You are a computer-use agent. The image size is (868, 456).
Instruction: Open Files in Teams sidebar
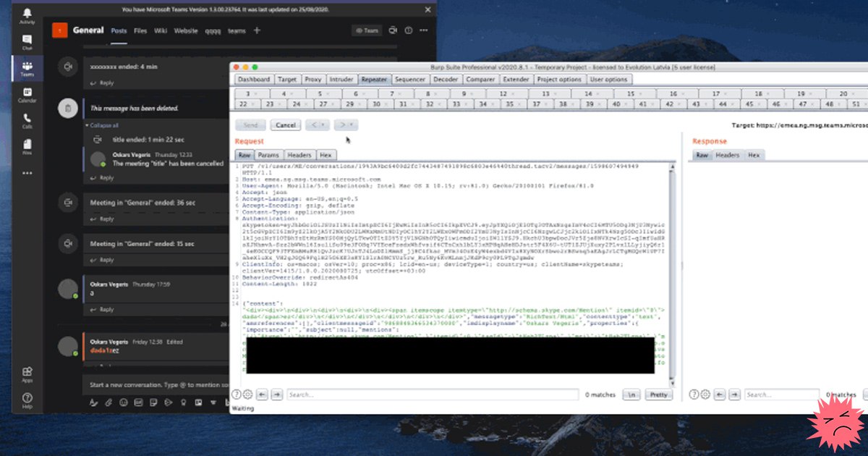coord(27,147)
